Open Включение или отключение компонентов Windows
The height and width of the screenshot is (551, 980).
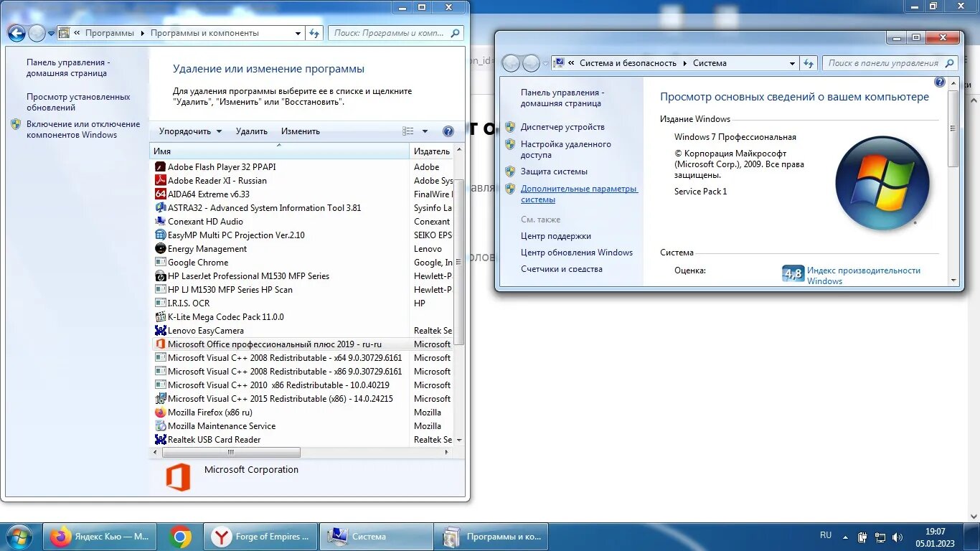[83, 129]
